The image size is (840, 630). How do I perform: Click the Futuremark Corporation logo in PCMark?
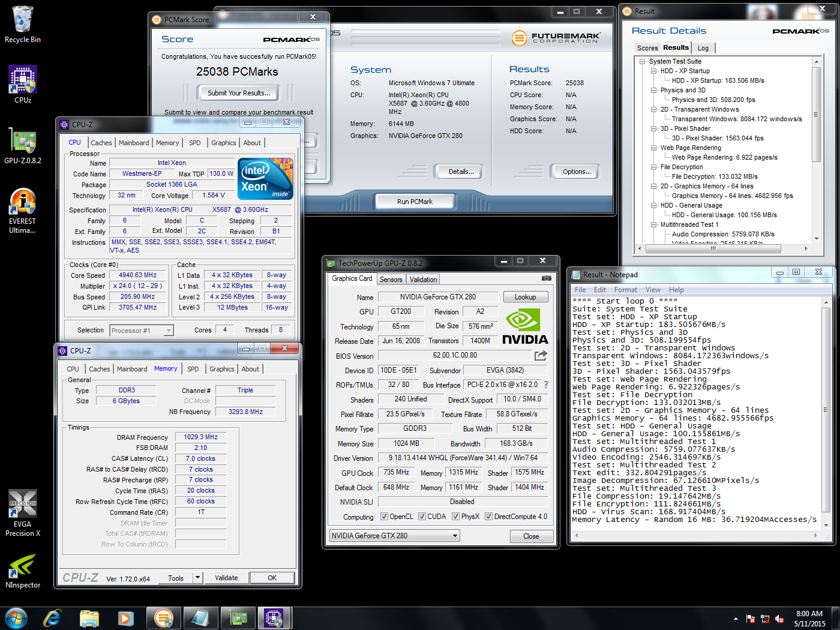tap(556, 38)
